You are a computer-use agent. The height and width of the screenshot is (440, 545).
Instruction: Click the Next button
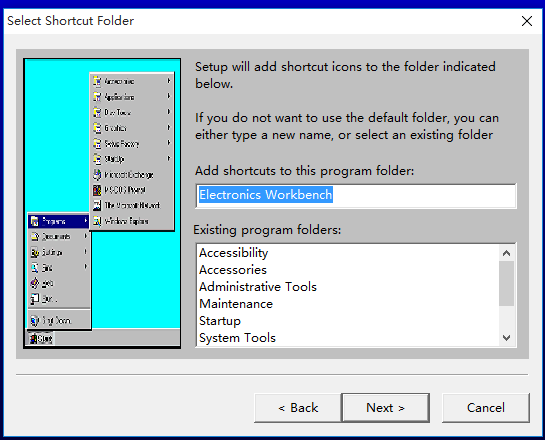[x=386, y=408]
